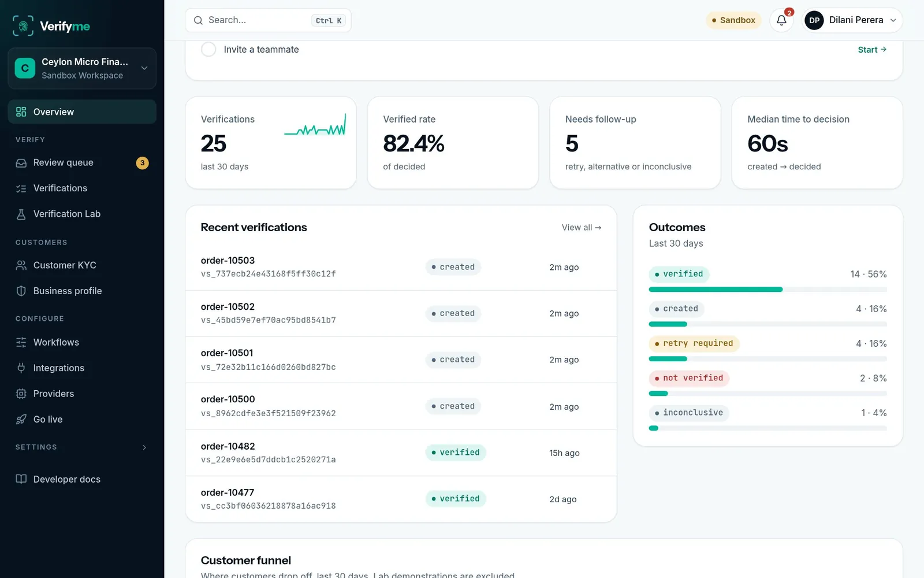924x578 pixels.
Task: Click the Business profile shield icon
Action: click(x=21, y=291)
